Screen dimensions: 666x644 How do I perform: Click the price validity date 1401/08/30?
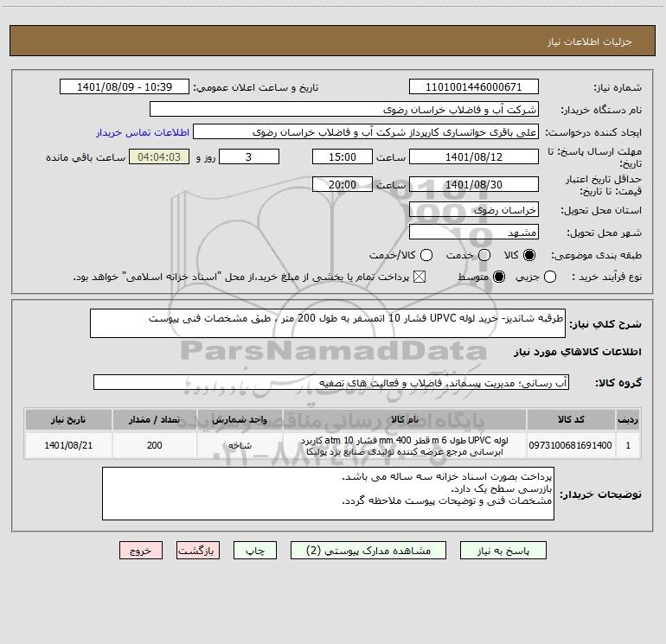coord(474,184)
